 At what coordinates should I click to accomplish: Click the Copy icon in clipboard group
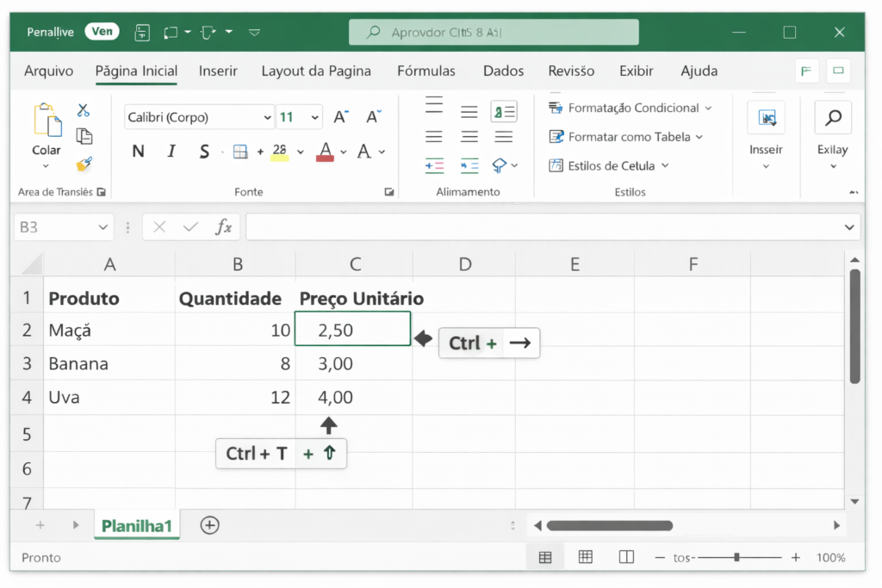tap(84, 136)
